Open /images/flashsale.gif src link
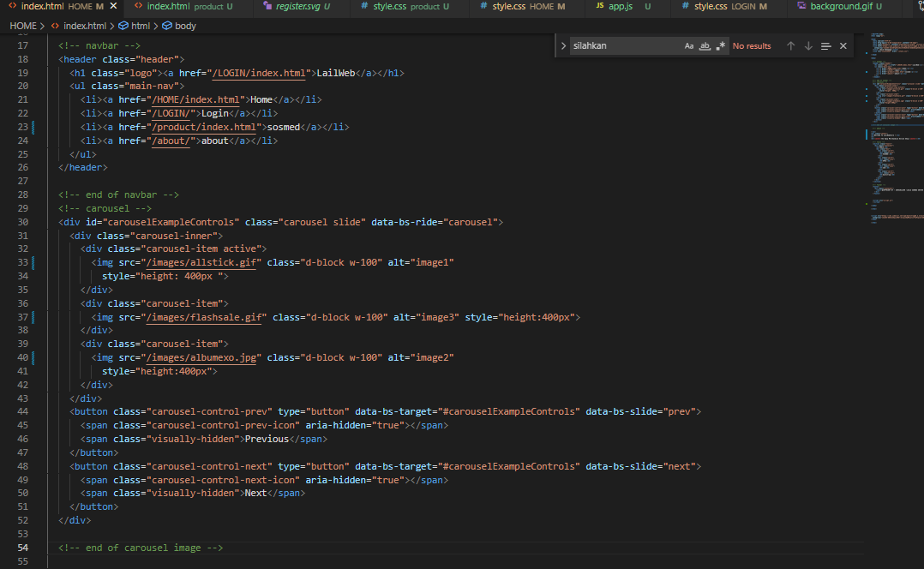924x569 pixels. click(204, 317)
